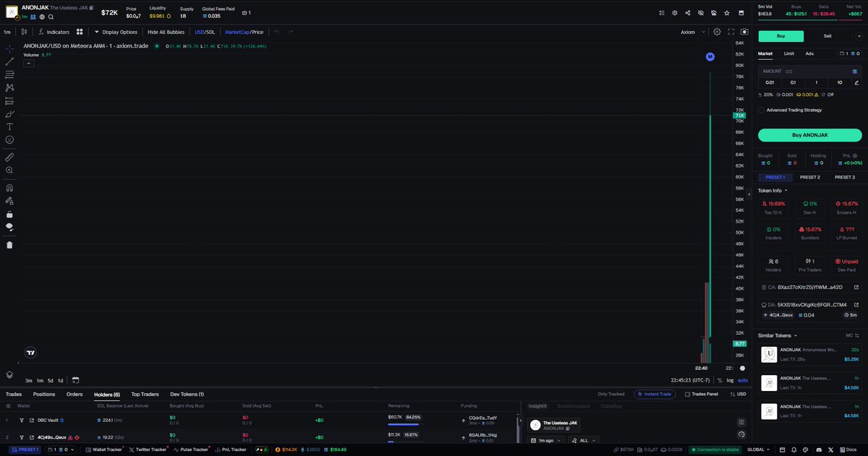Take a chart snapshot with the camera icon
Screen dimensions: 868x456
point(744,31)
